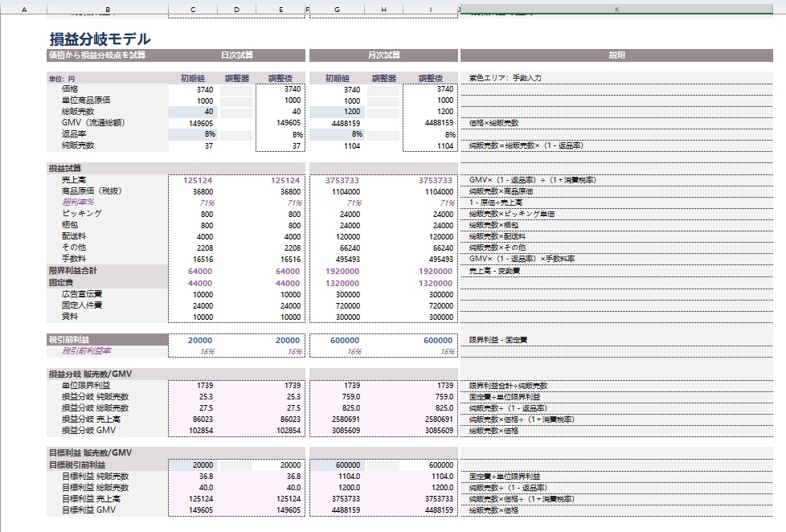Select daily 初期値 返品率 cell showing 8%

[x=193, y=134]
